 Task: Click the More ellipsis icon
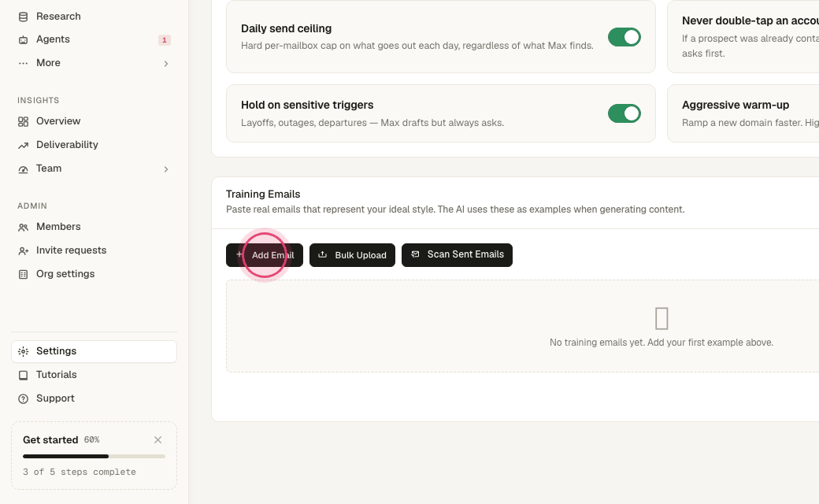point(23,63)
